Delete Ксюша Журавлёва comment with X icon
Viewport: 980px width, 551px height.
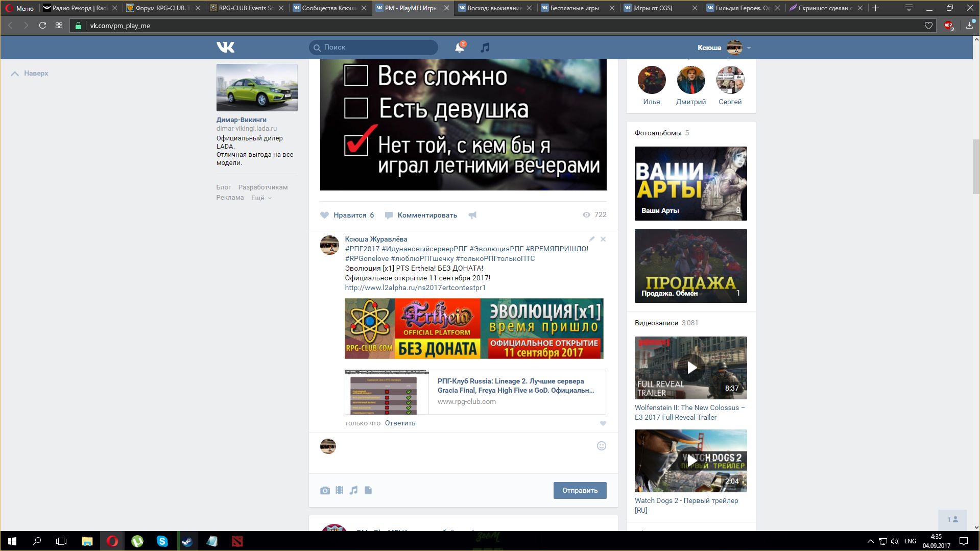(x=603, y=239)
